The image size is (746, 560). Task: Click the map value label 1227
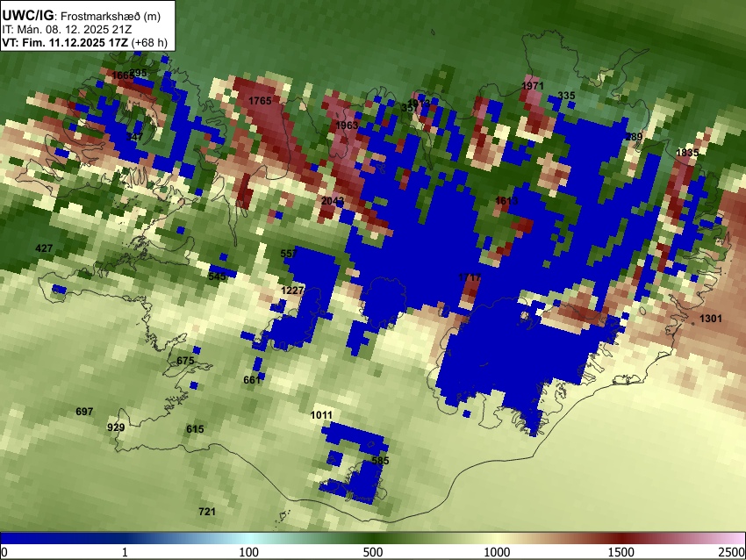pyautogui.click(x=292, y=291)
